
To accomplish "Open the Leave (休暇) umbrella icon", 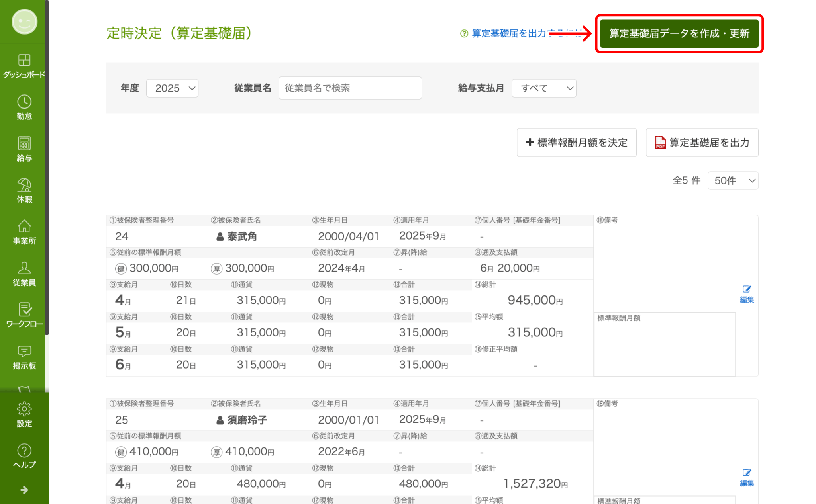I will coord(24,186).
